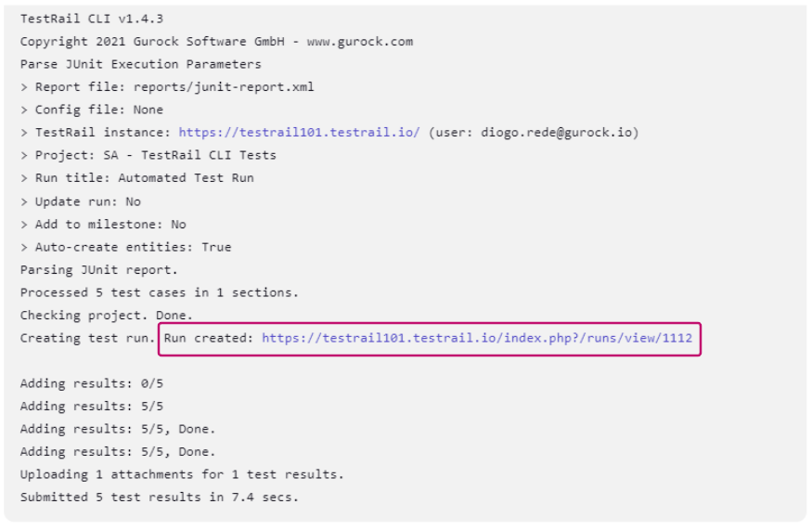Viewport: 812px width, 530px height.
Task: Click the 'TestRail CLI v1.4.3' header line
Action: click(92, 19)
